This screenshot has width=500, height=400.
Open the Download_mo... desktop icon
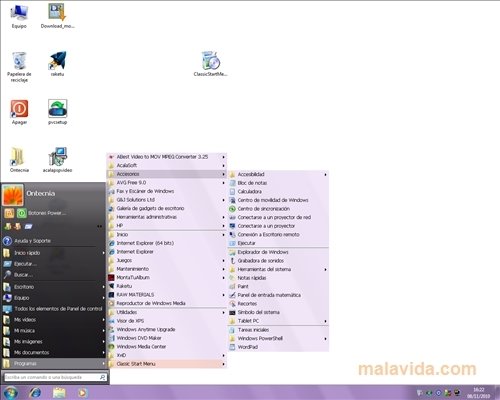tap(57, 16)
